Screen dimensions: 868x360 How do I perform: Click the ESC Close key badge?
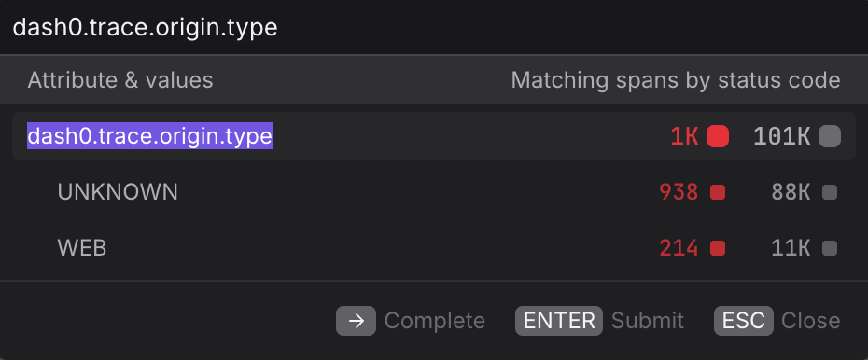point(744,321)
